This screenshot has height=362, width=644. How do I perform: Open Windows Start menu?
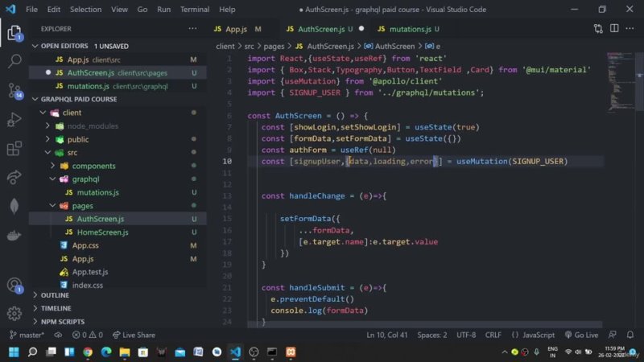(x=14, y=352)
